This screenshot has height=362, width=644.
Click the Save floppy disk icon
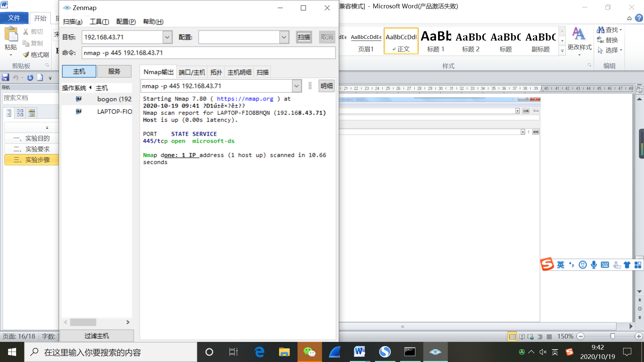[5, 77]
